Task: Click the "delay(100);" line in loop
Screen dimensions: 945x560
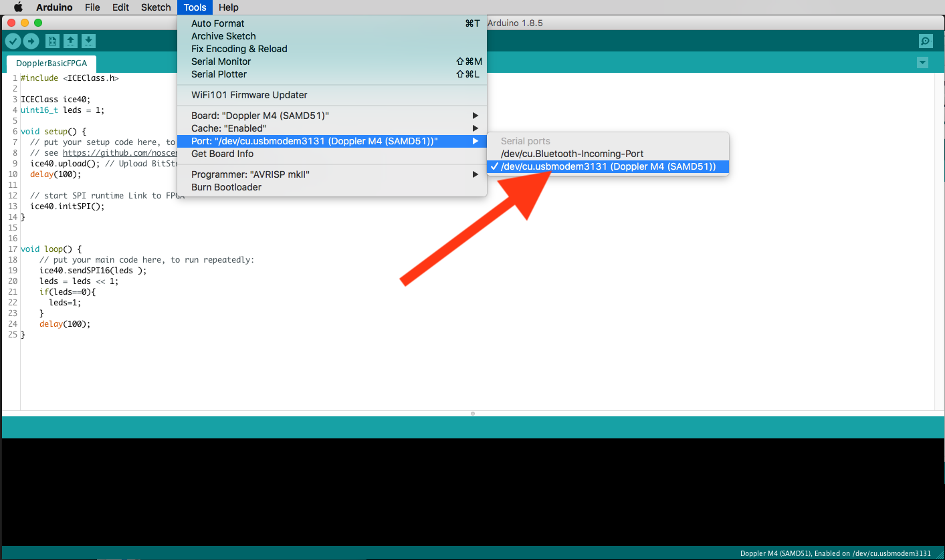Action: (x=65, y=324)
